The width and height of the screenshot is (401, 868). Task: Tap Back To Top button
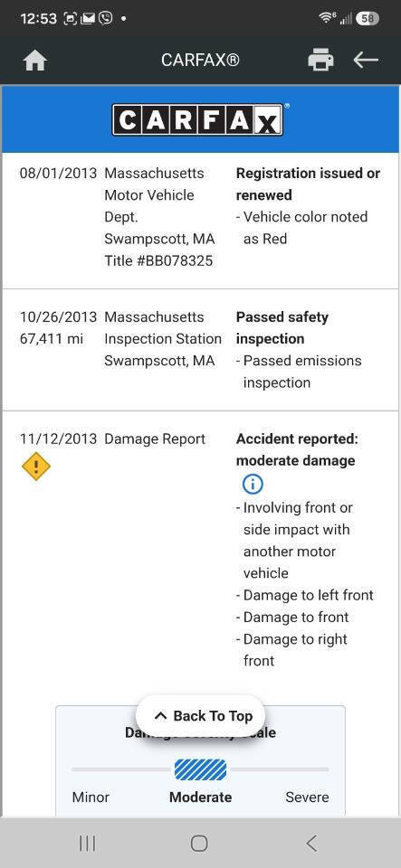(202, 716)
